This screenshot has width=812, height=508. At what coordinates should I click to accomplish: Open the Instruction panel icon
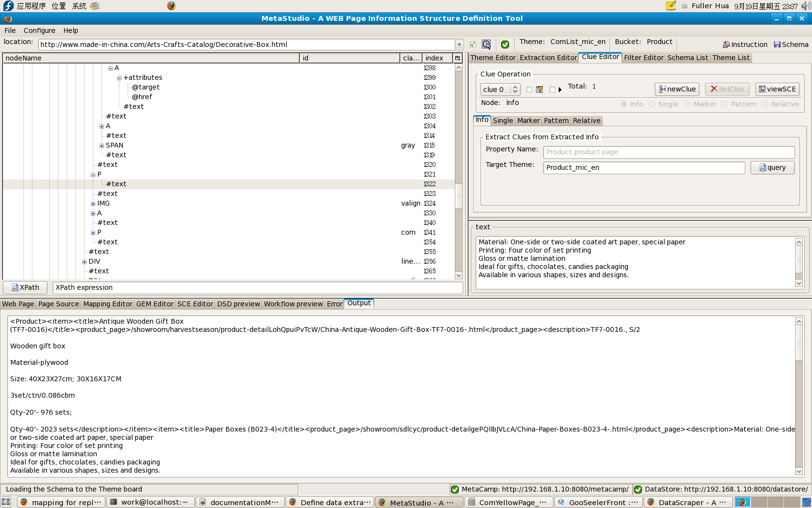coord(726,45)
